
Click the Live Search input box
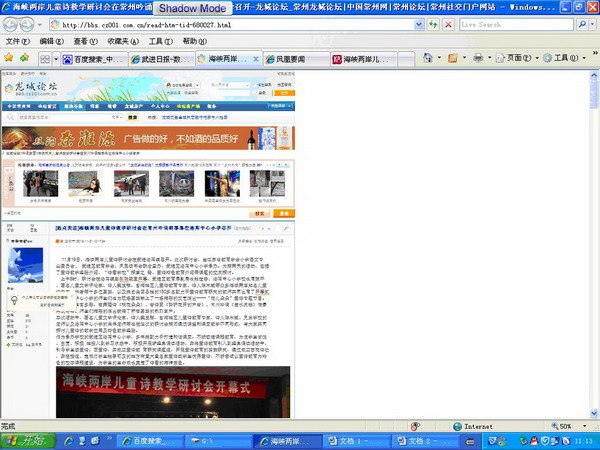tap(516, 25)
